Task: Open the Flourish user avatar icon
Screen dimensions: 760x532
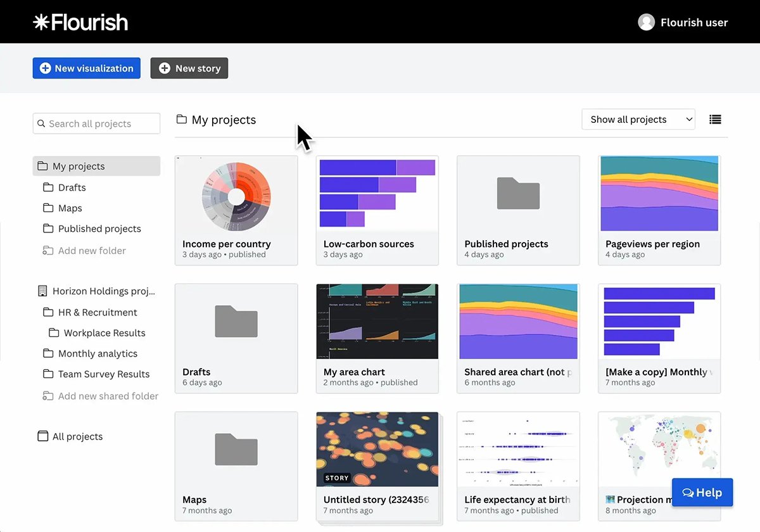Action: 646,22
